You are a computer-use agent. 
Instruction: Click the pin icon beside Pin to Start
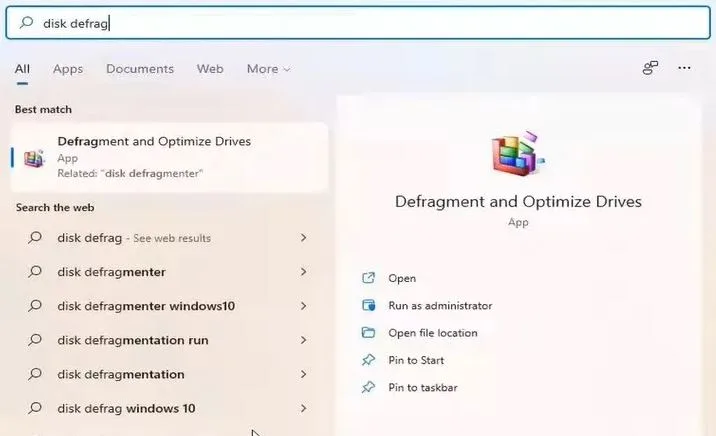(369, 360)
